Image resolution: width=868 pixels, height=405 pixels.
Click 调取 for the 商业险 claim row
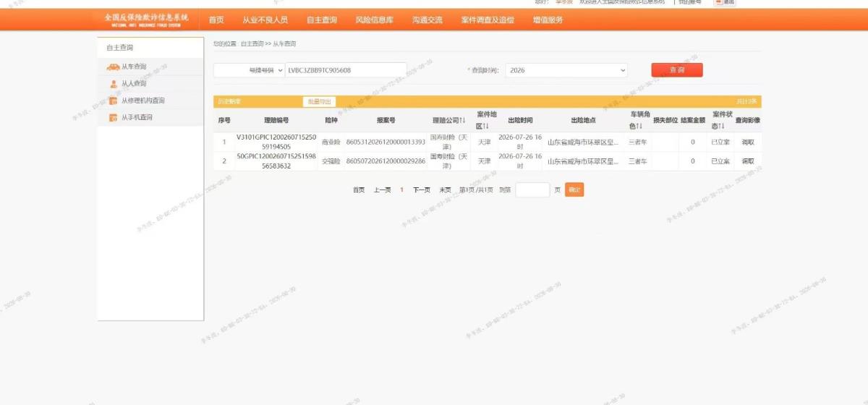coord(748,142)
